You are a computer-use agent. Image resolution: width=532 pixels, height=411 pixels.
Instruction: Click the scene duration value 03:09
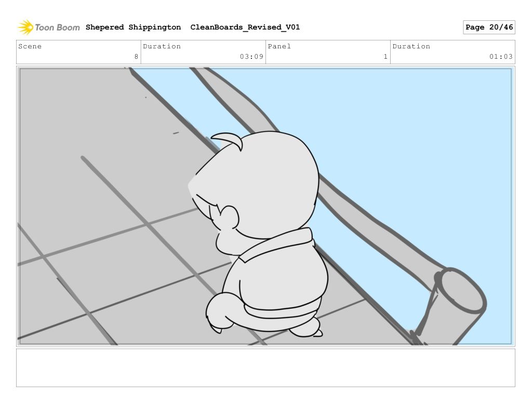pos(251,57)
